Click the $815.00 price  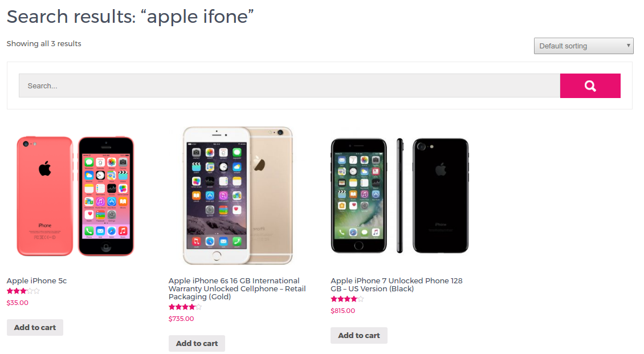pyautogui.click(x=343, y=311)
